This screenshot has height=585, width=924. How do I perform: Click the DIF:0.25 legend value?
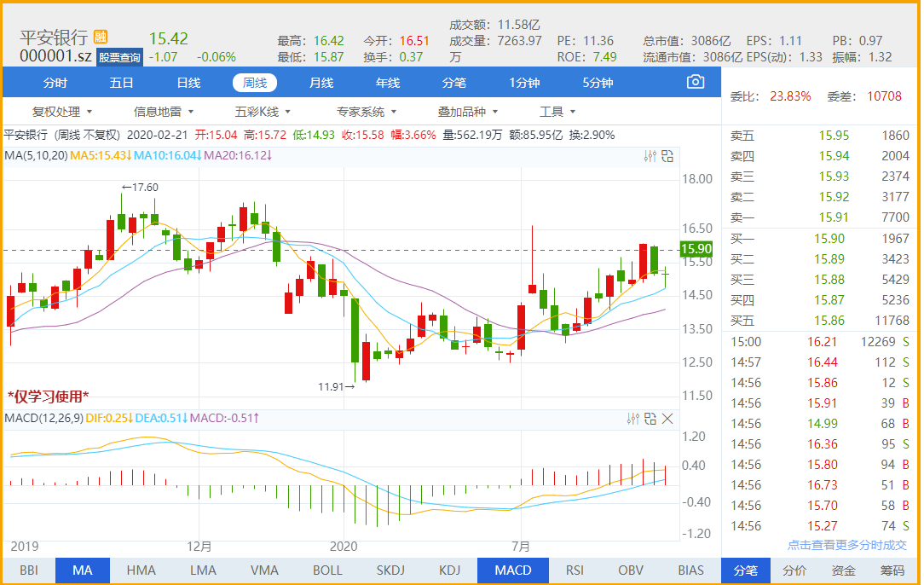pos(109,418)
